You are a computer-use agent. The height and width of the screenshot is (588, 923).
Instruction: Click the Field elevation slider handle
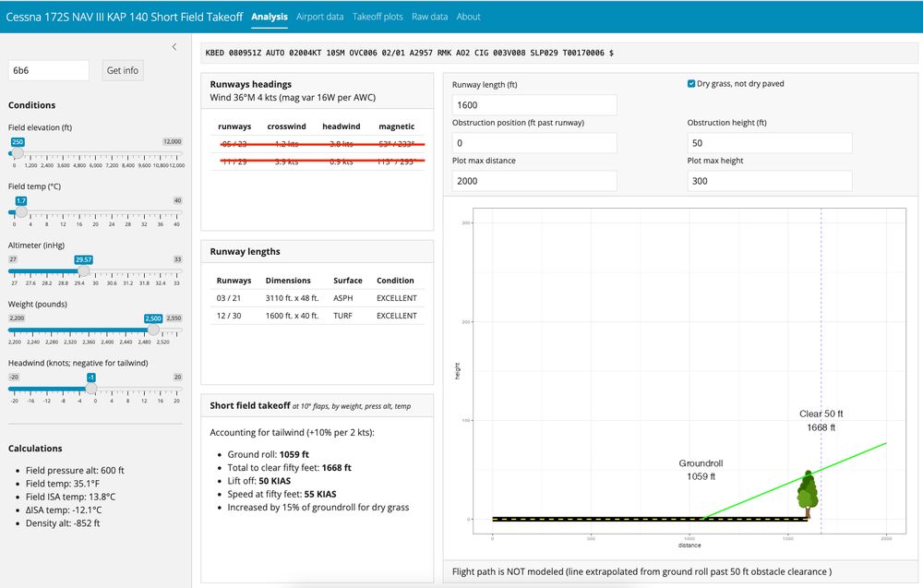pos(18,153)
